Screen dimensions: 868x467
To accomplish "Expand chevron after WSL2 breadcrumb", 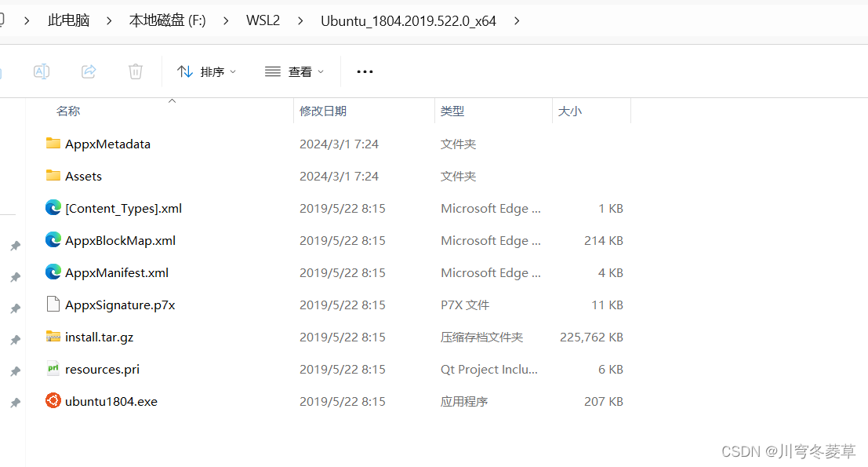I will (x=300, y=20).
